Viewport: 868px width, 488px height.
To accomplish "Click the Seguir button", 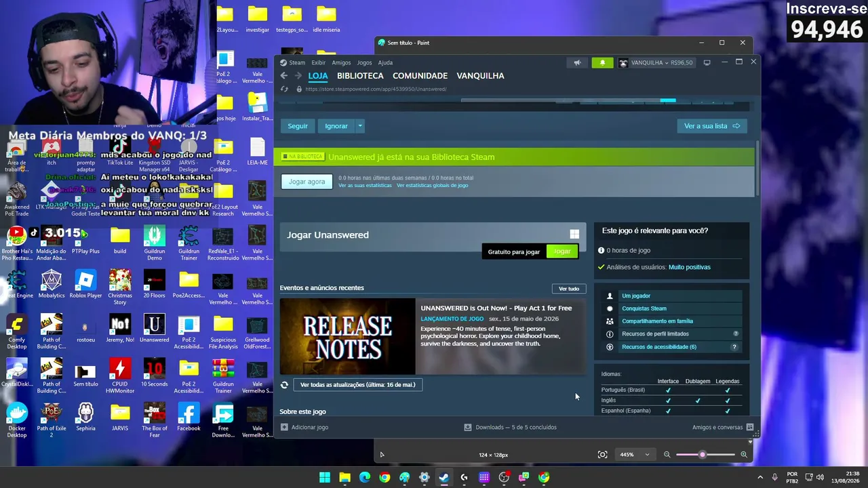I will tap(298, 126).
